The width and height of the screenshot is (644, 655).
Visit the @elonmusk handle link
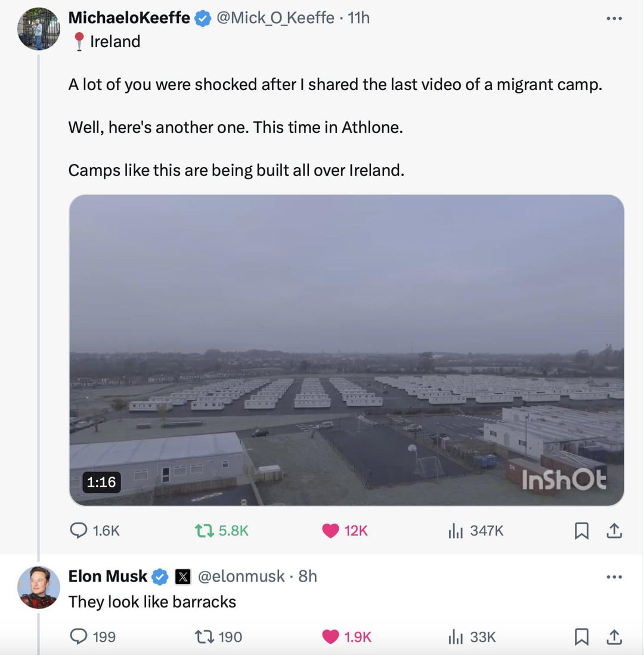[x=241, y=576]
